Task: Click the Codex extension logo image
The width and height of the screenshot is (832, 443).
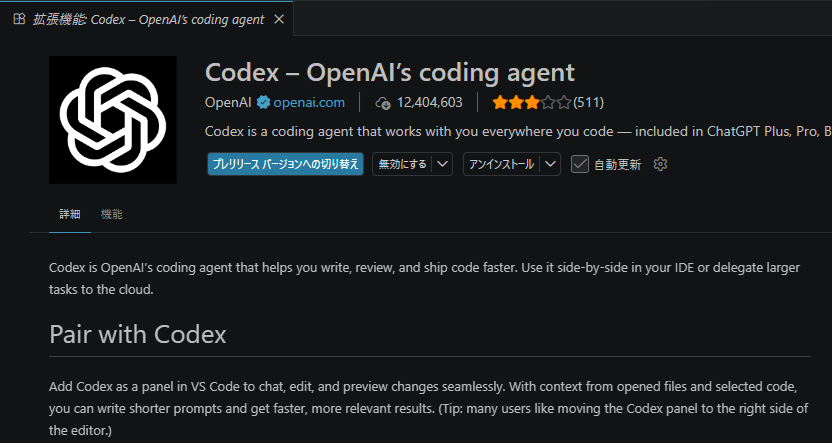Action: click(x=112, y=120)
